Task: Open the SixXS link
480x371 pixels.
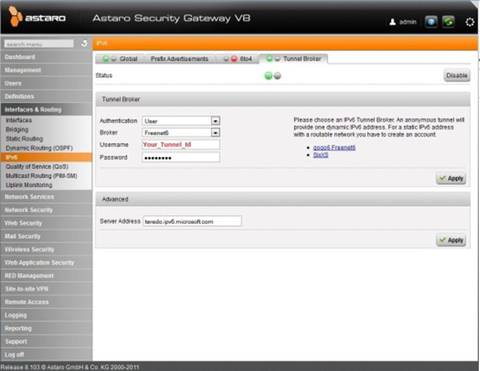Action: (321, 155)
